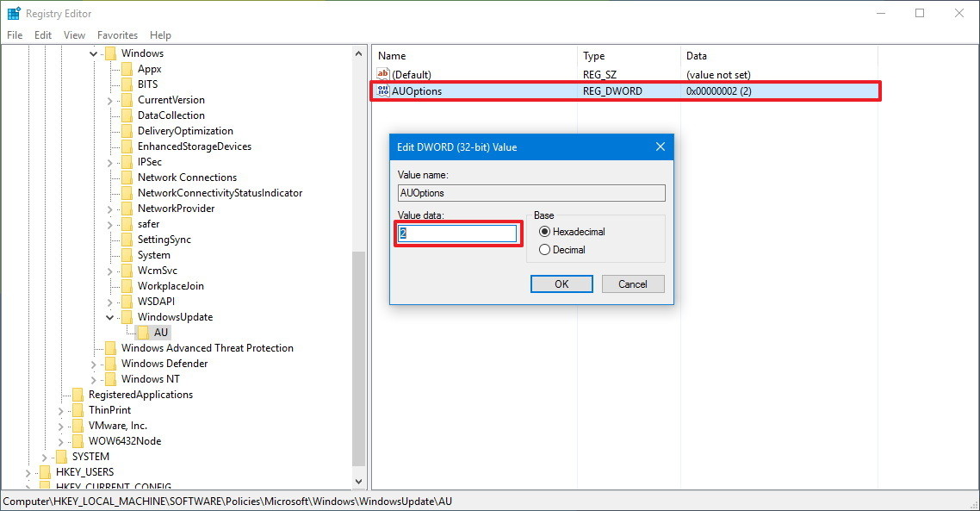Screen dimensions: 980x511
Task: Expand the HKEY_USERS hive
Action: 28,473
